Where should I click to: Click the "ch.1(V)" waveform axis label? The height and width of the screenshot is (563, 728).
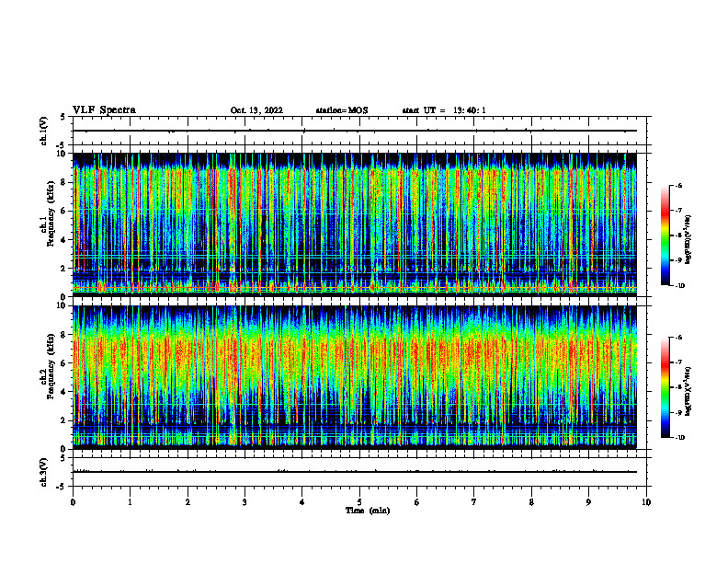(x=43, y=131)
